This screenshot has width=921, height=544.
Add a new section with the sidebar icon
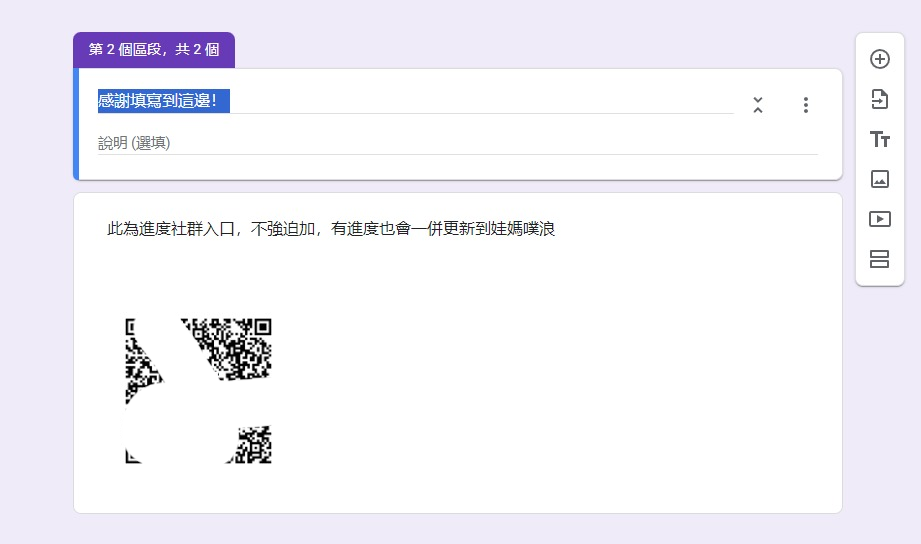[880, 259]
